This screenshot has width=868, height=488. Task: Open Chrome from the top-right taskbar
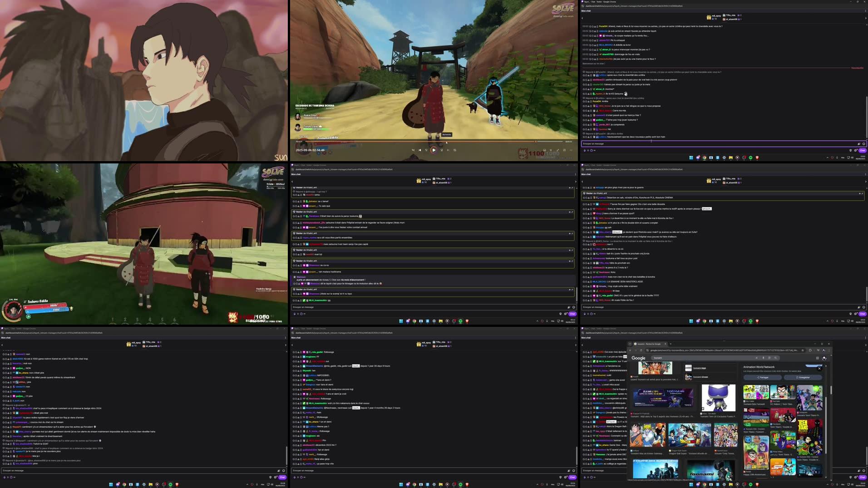(x=704, y=158)
